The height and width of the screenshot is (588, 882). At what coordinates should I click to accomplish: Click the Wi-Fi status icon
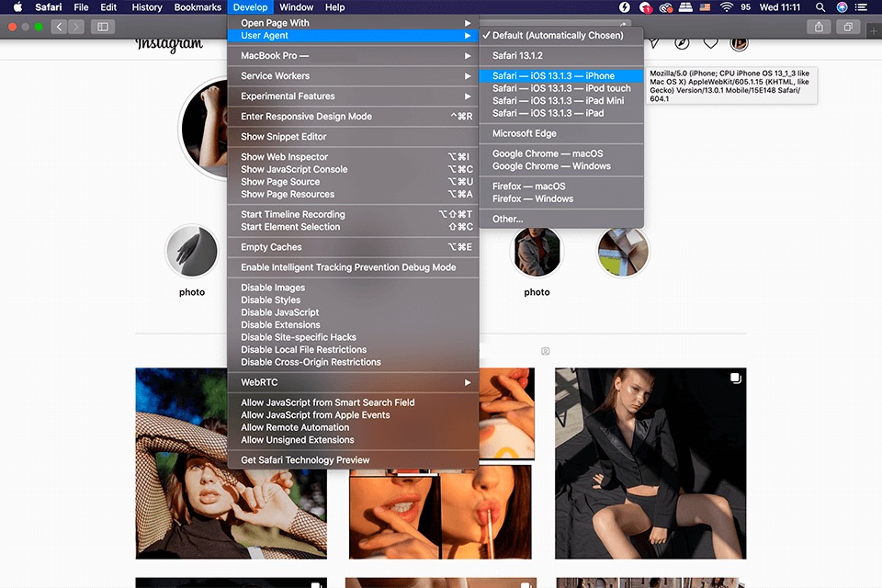727,7
